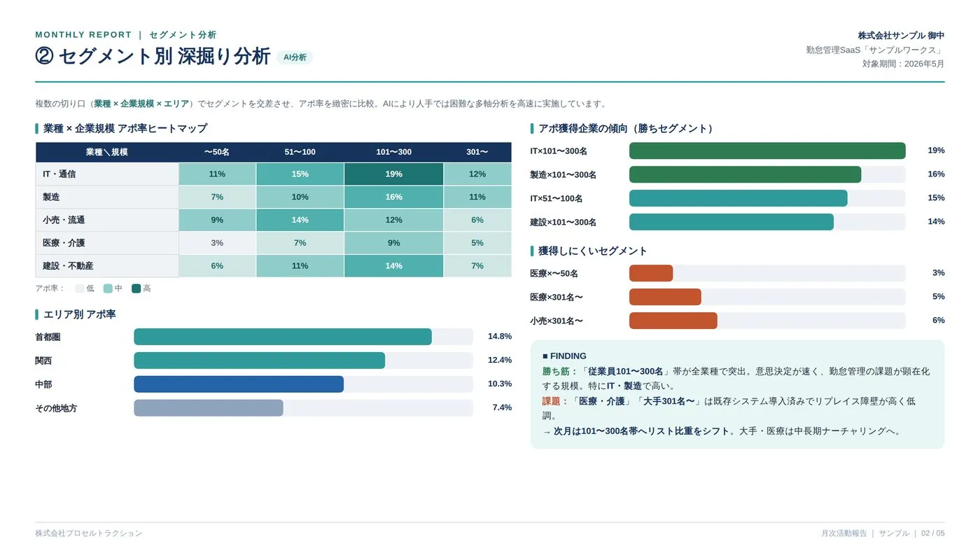Image resolution: width=980 pixels, height=551 pixels.
Task: Click the IT×101〜300名 green bar
Action: coord(767,151)
